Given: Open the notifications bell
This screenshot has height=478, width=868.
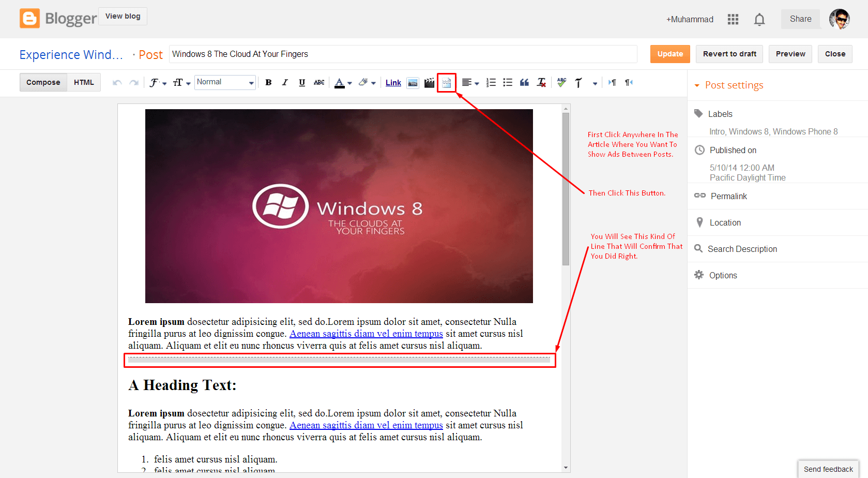Looking at the screenshot, I should click(x=759, y=20).
